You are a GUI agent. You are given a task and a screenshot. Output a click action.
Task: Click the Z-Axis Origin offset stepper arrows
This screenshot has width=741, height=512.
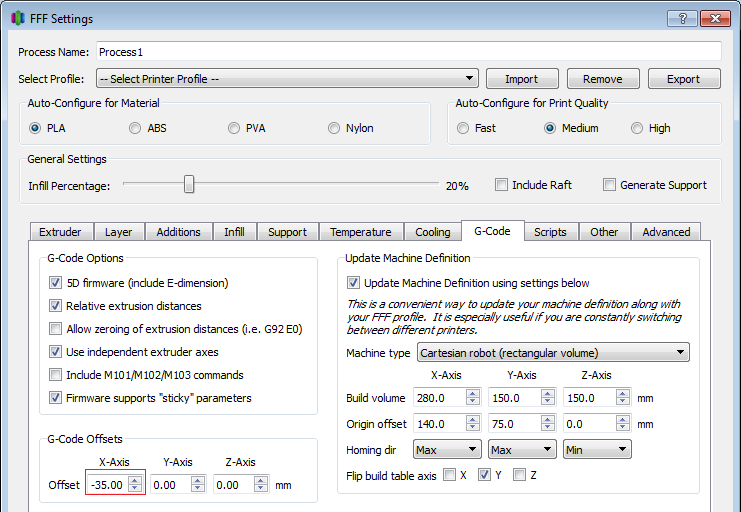coord(623,423)
